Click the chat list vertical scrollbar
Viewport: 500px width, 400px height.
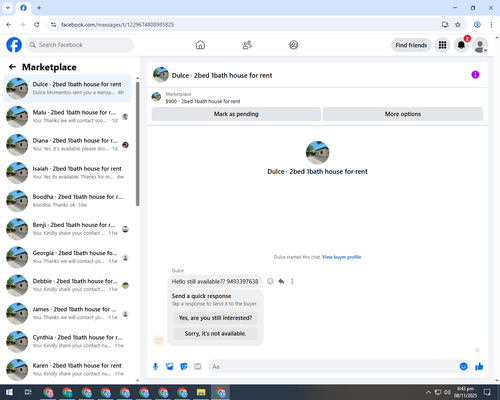click(138, 143)
